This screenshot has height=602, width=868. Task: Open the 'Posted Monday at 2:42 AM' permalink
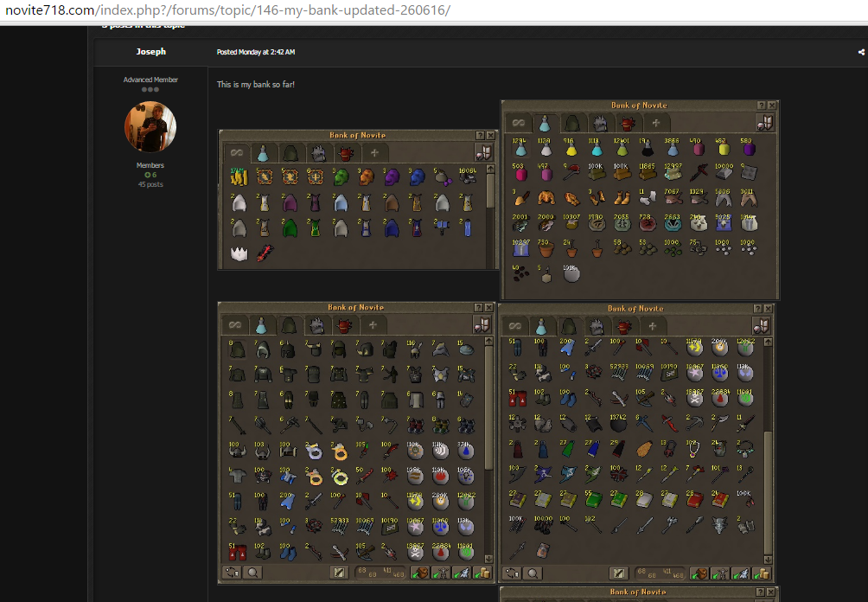coord(256,52)
